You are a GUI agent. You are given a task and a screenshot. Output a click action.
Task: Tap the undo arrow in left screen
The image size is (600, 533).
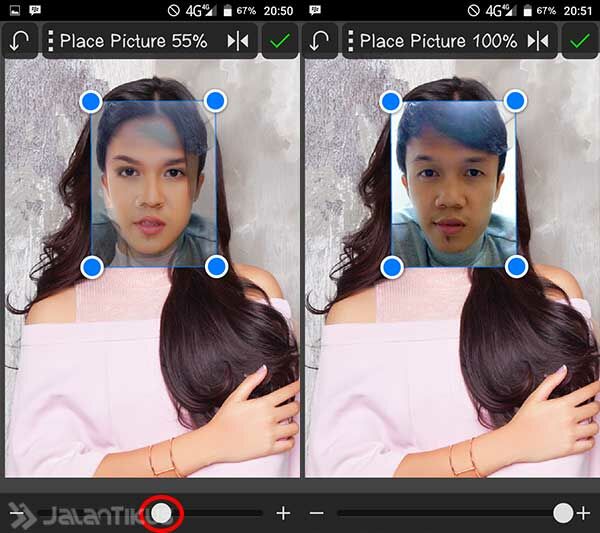19,41
